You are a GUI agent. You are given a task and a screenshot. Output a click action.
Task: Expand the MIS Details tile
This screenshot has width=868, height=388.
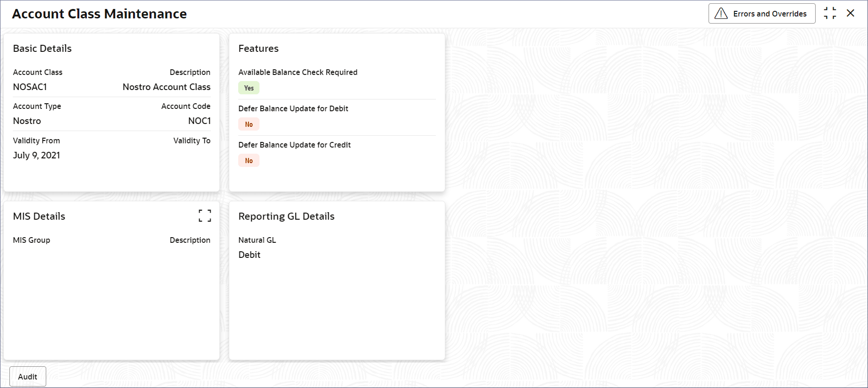(x=205, y=216)
